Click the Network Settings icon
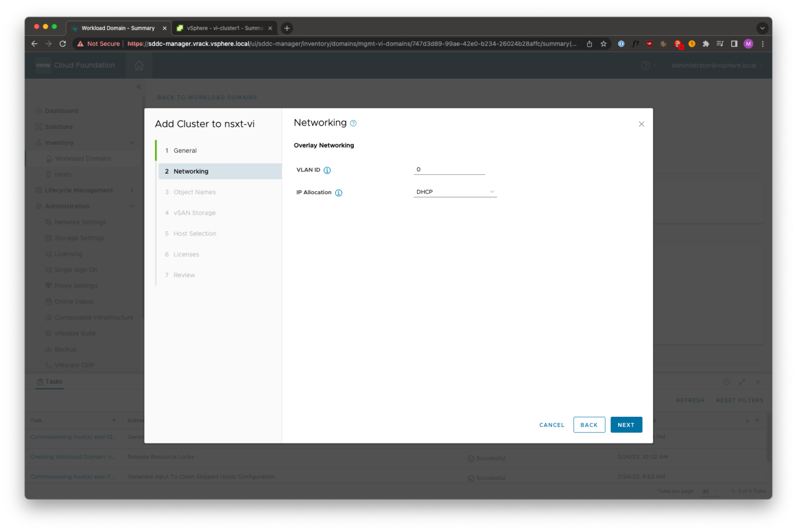The width and height of the screenshot is (797, 532). (49, 222)
